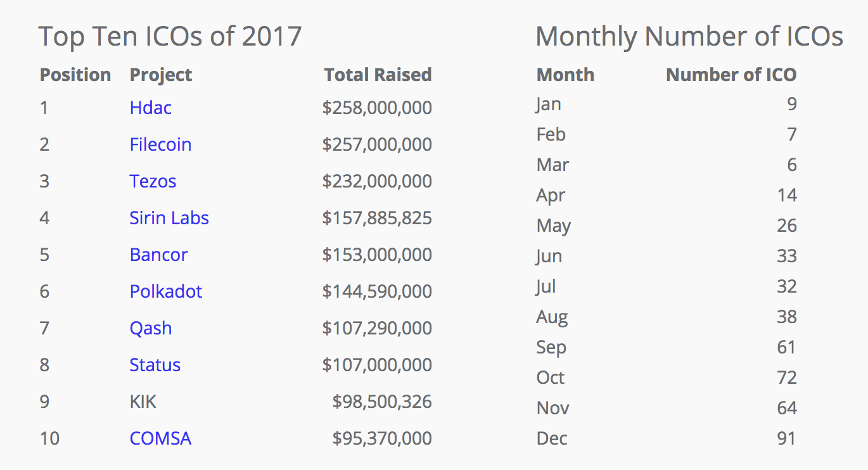Click the $258,000,000 total raised value
This screenshot has height=470, width=868.
tap(377, 108)
